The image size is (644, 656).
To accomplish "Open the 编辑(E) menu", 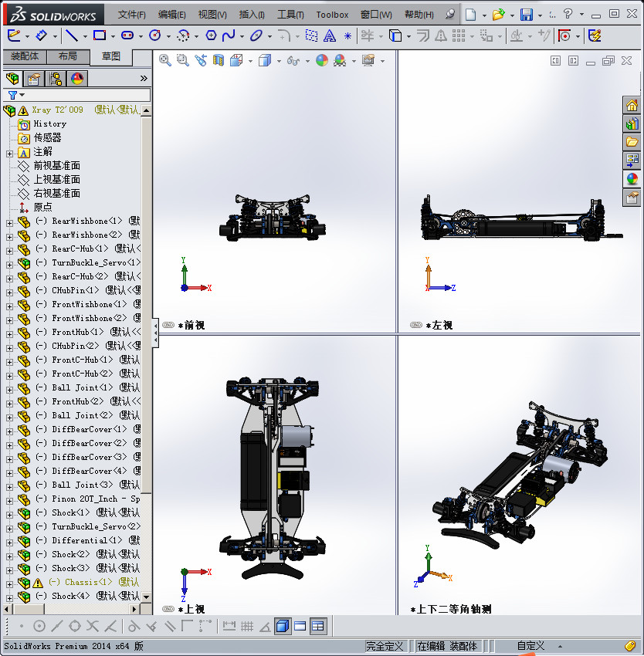I will pyautogui.click(x=171, y=15).
